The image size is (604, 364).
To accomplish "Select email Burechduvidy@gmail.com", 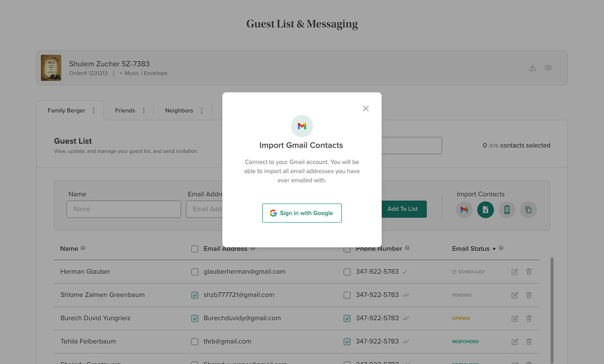I will [x=242, y=318].
